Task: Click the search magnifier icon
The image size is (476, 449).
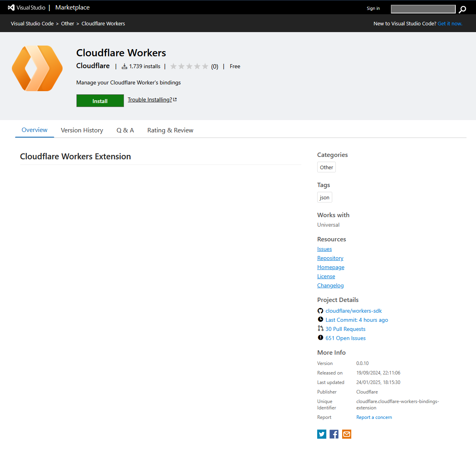Action: pyautogui.click(x=462, y=9)
